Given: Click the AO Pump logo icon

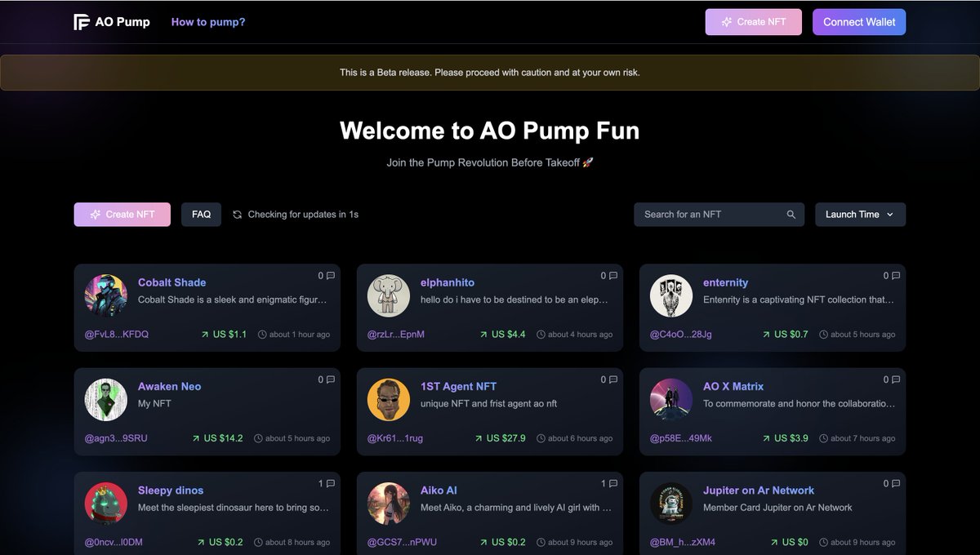Looking at the screenshot, I should pyautogui.click(x=82, y=22).
